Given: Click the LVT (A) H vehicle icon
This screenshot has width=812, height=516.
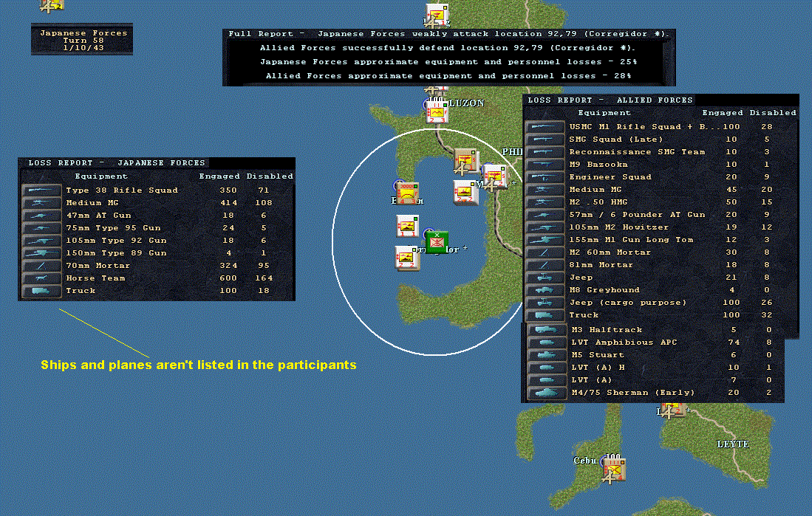Looking at the screenshot, I should coord(547,368).
